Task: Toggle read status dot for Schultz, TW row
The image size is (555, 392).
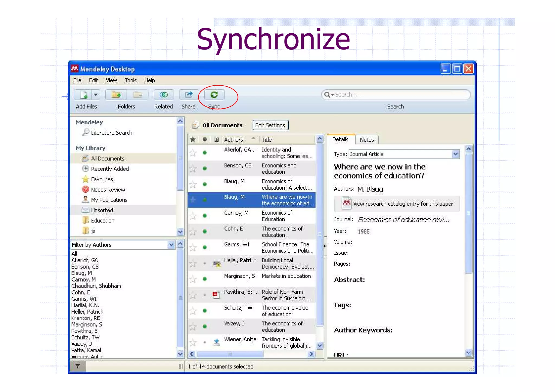Action: pyautogui.click(x=205, y=311)
